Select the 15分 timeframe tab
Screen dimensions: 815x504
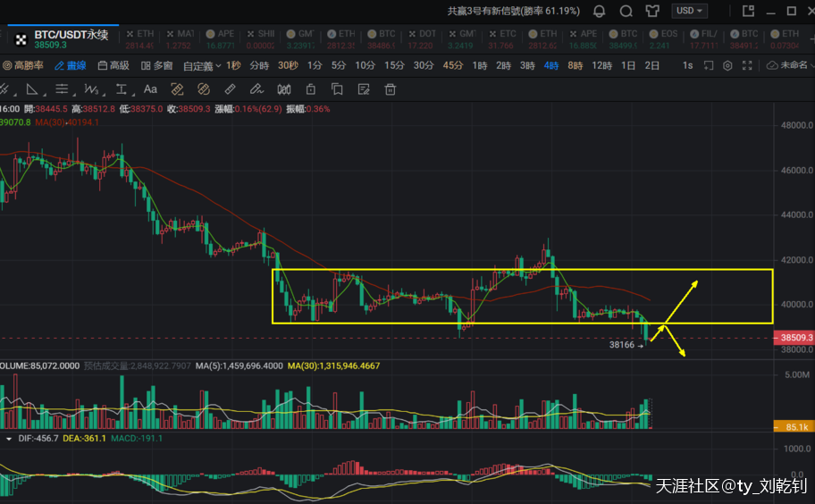[394, 65]
